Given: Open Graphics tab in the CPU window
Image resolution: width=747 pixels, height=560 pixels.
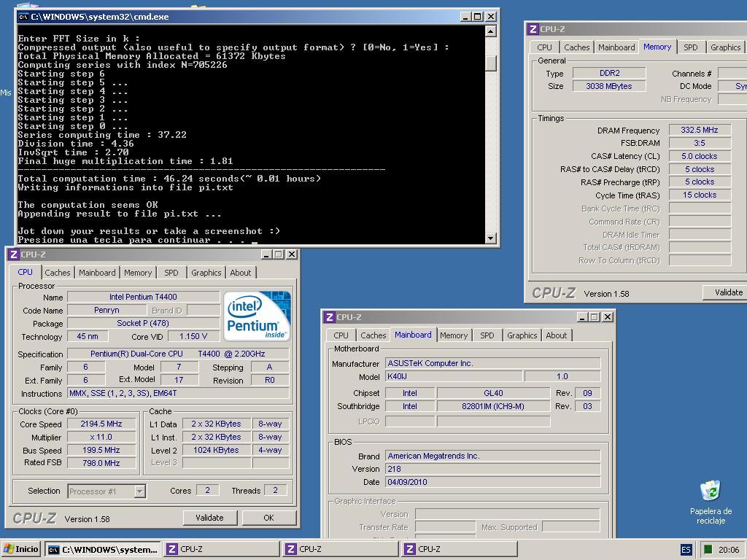Looking at the screenshot, I should tap(206, 273).
